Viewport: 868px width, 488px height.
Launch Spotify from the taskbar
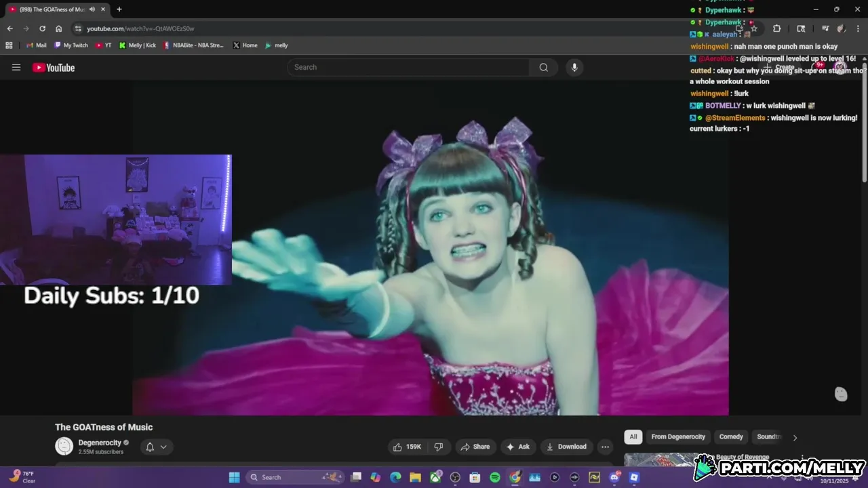coord(495,477)
